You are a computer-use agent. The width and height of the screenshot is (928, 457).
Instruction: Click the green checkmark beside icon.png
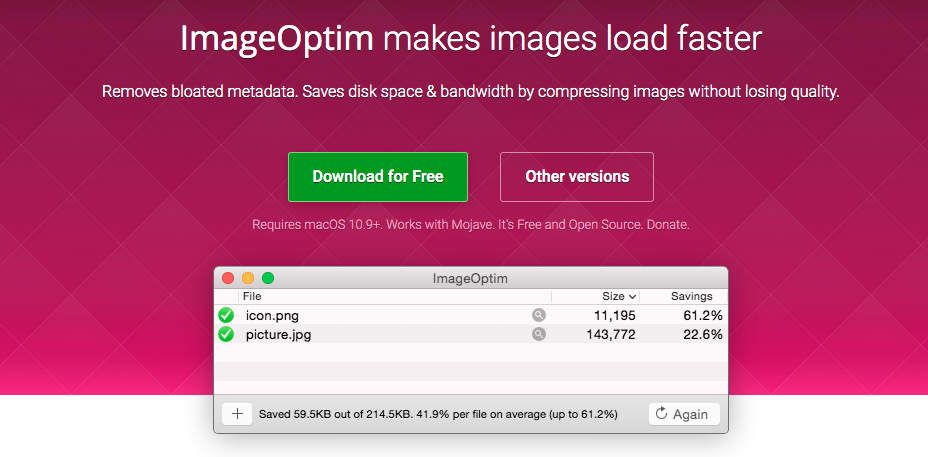coord(225,315)
